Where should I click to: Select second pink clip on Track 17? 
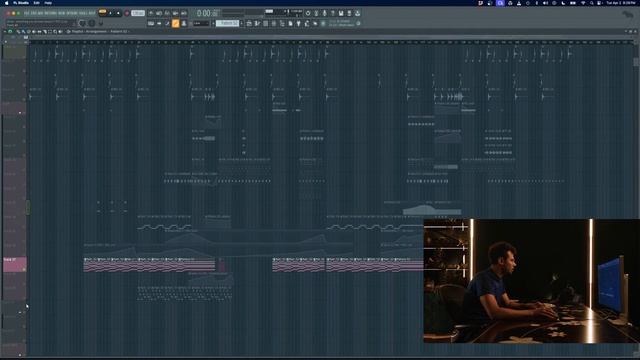pyautogui.click(x=105, y=265)
